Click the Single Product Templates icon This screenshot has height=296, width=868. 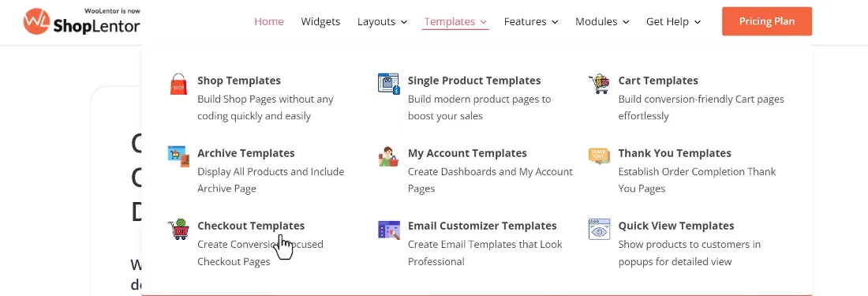pyautogui.click(x=388, y=84)
